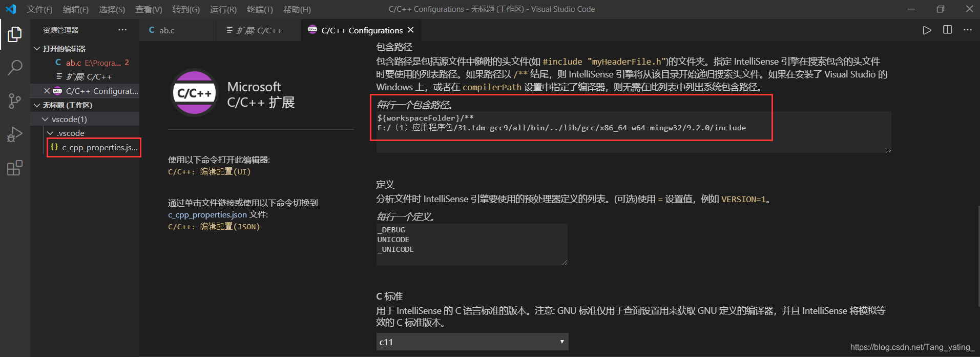Open the Extensions view
Viewport: 980px width, 357px height.
[15, 168]
